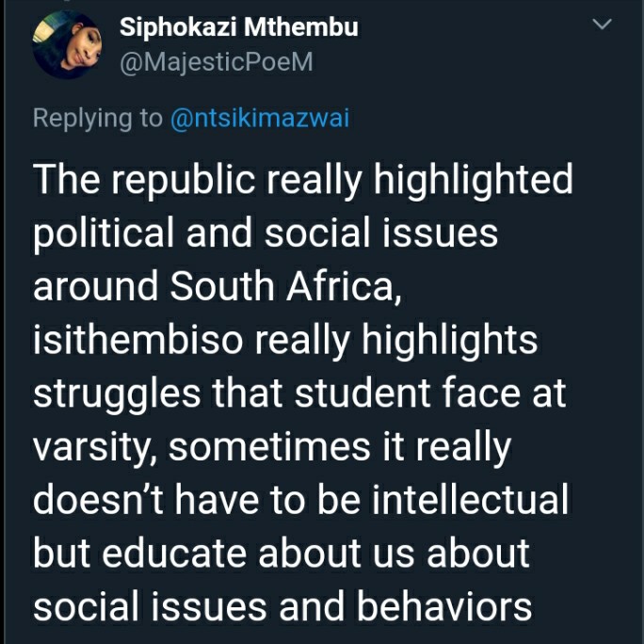
Task: Open the @MajesticPoeM handle profile
Action: pyautogui.click(x=217, y=62)
